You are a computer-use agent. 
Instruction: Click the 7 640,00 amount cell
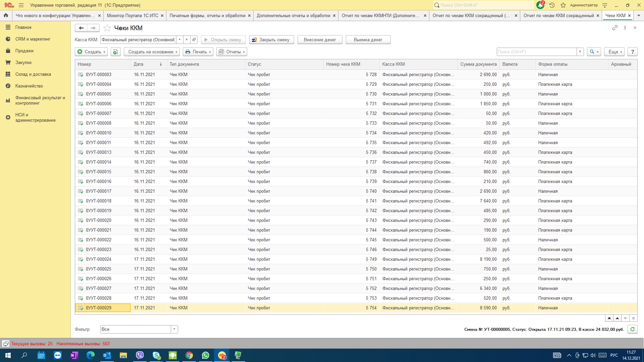[479, 201]
